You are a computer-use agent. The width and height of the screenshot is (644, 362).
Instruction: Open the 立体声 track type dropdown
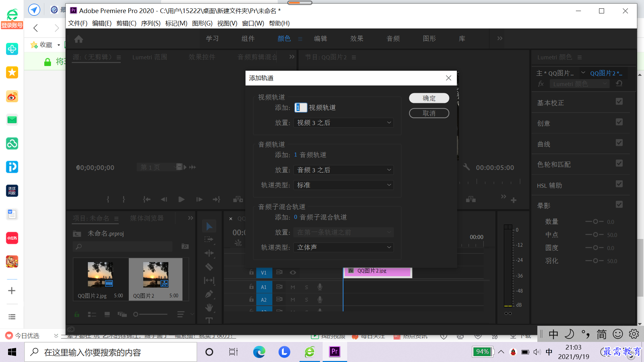click(x=343, y=247)
